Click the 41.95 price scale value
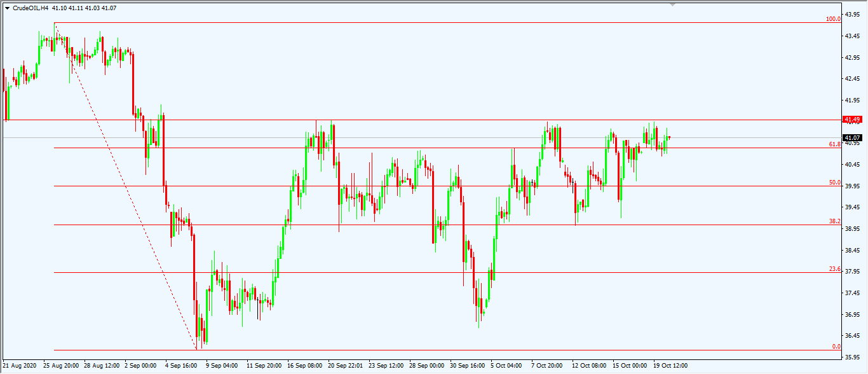This screenshot has height=374, width=868. 853,100
